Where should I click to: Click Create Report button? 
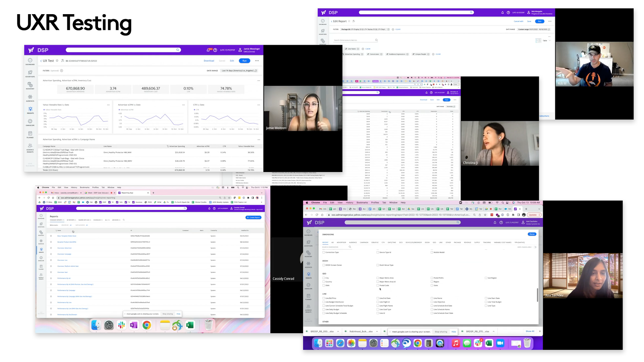click(253, 218)
